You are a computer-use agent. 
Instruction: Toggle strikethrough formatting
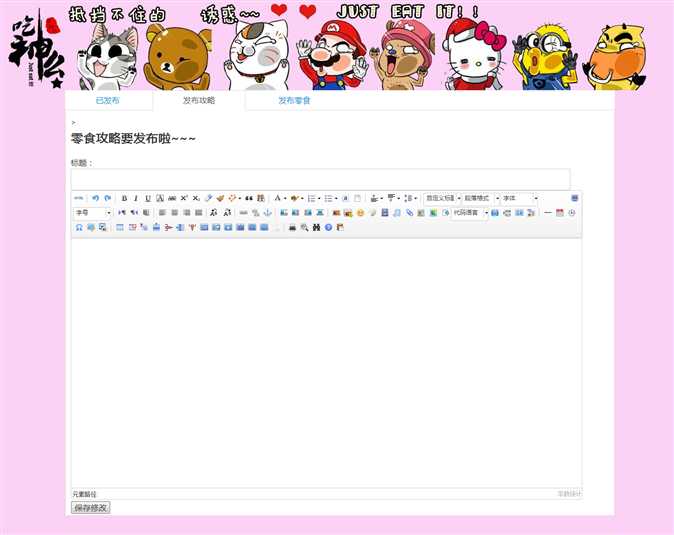pyautogui.click(x=172, y=198)
